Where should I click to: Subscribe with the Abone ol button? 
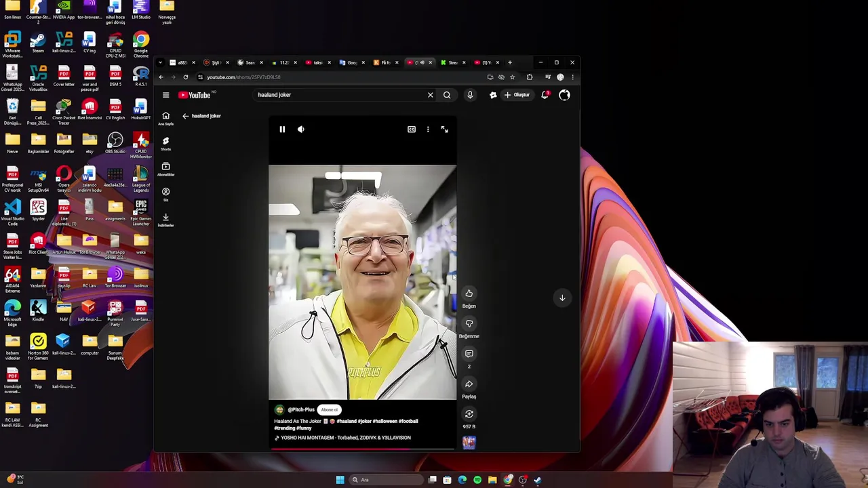coord(329,409)
